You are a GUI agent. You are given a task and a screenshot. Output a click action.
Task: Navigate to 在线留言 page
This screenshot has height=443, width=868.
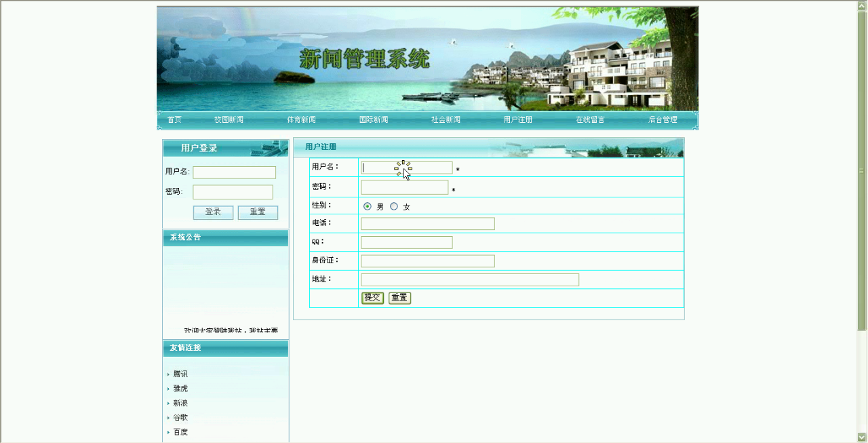[x=590, y=120]
